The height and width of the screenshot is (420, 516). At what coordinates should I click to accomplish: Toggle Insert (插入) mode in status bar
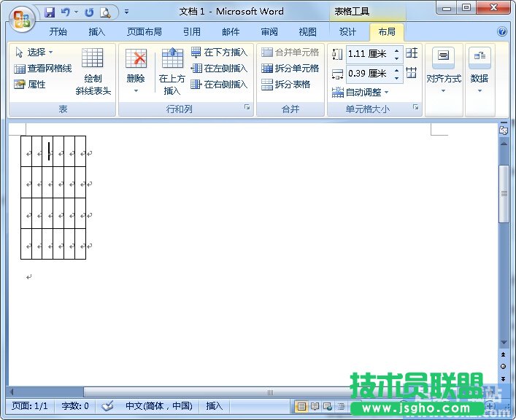[215, 406]
